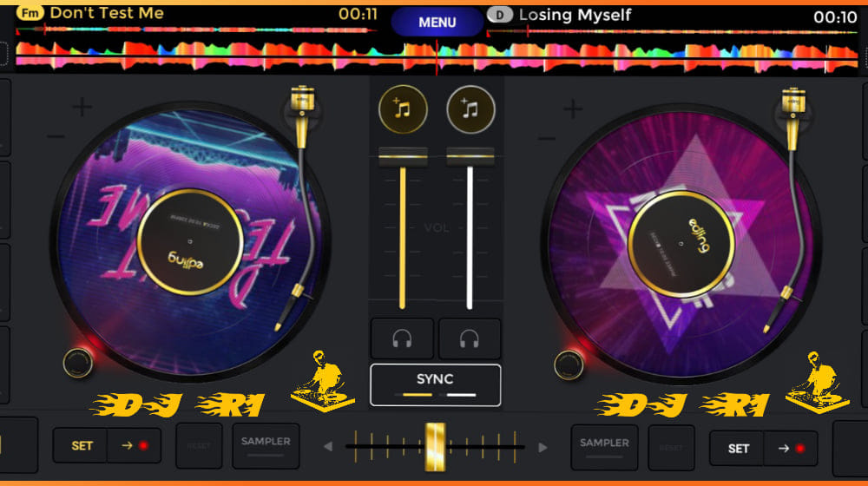Image resolution: width=868 pixels, height=486 pixels.
Task: Tap the Don't Test Me vinyl platter
Action: [x=190, y=241]
